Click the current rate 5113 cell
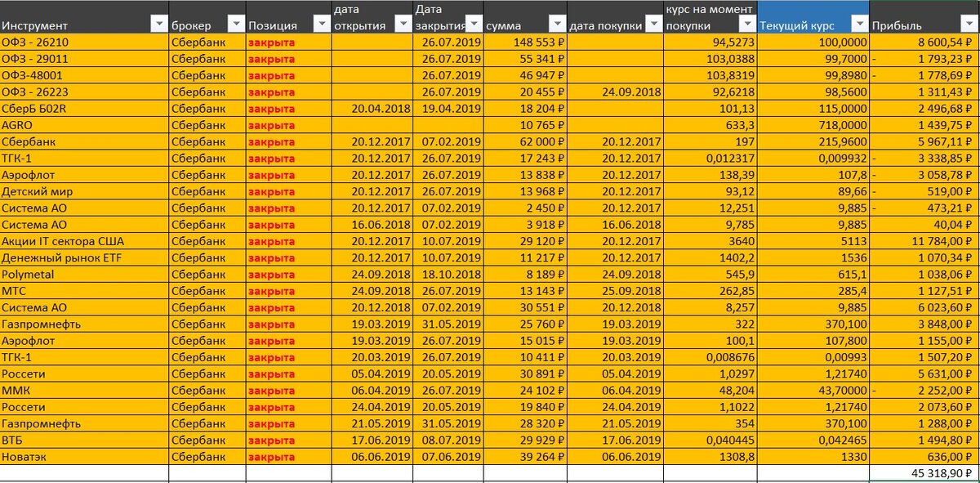The width and height of the screenshot is (980, 483). coord(813,241)
